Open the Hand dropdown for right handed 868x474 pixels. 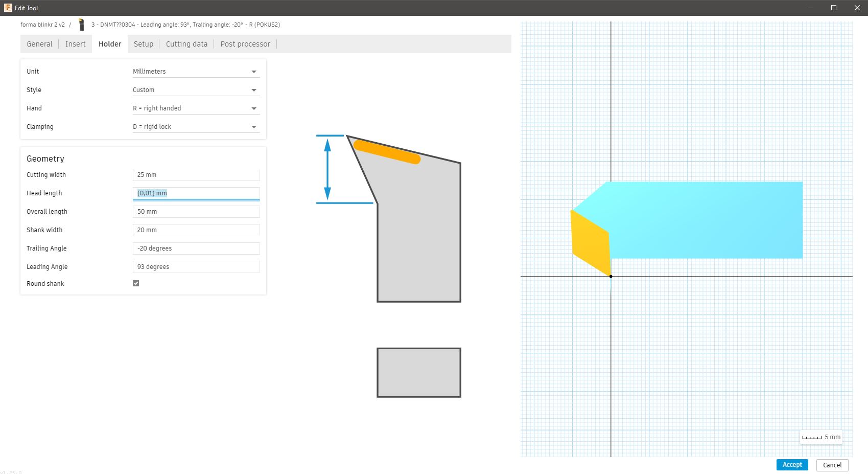coord(196,108)
